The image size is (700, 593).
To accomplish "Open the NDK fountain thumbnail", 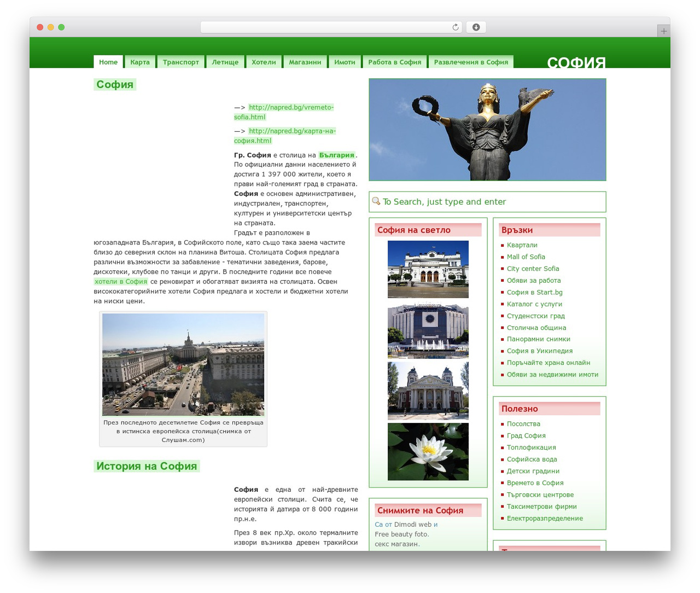I will [428, 330].
